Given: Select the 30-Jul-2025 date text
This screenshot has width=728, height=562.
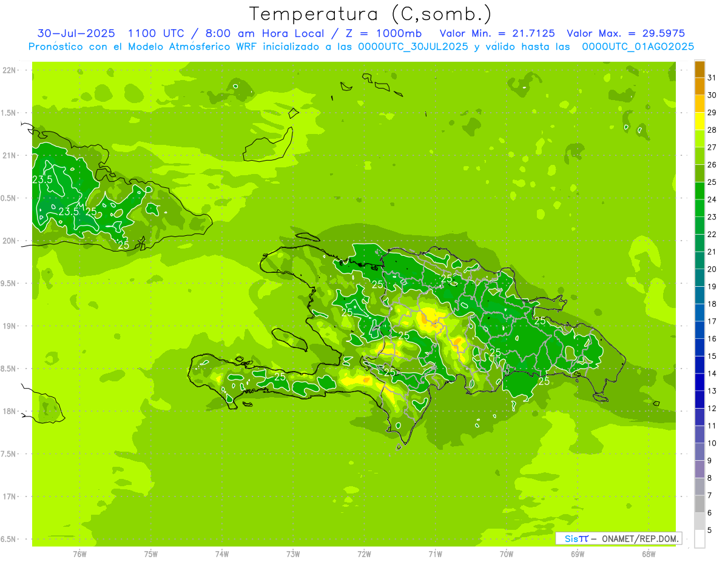Looking at the screenshot, I should pyautogui.click(x=76, y=33).
